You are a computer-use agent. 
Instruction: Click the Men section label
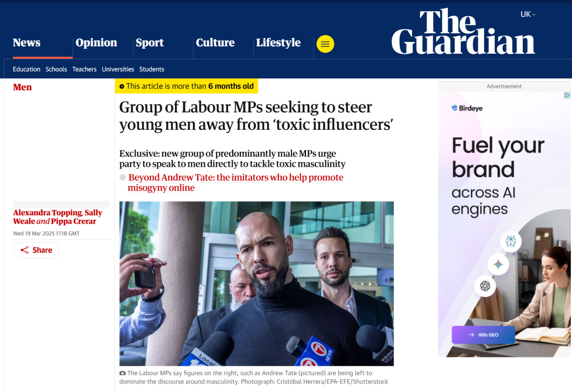(x=22, y=87)
